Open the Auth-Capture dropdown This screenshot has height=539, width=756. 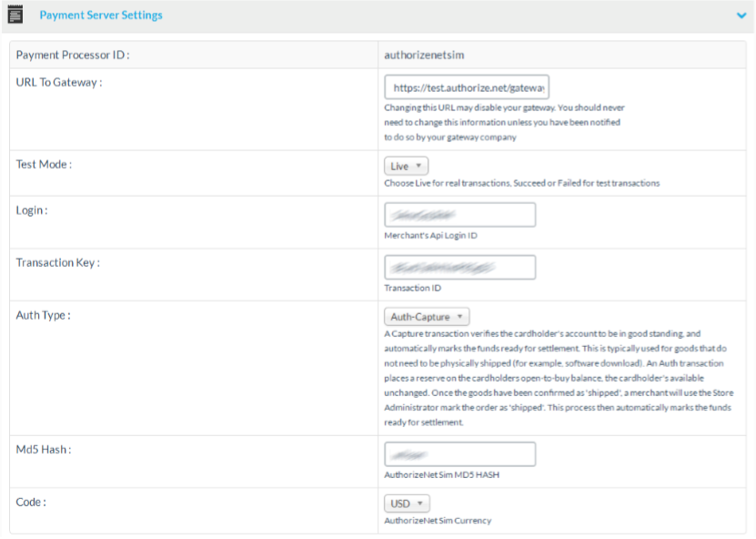pyautogui.click(x=427, y=317)
